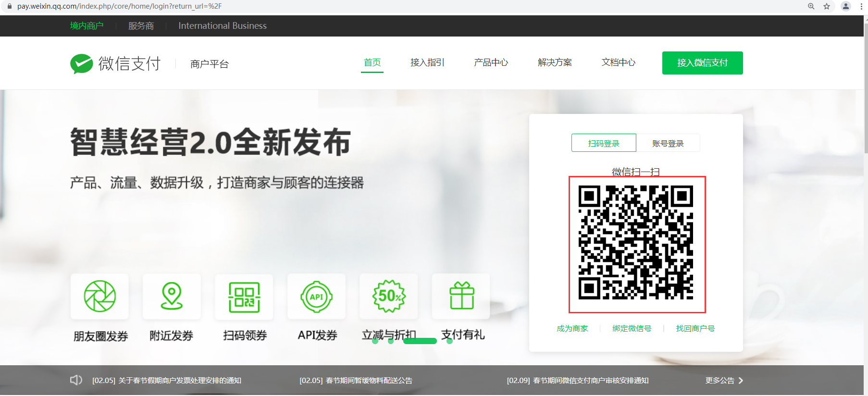
Task: Open 接入指引 navigation item
Action: coord(427,62)
